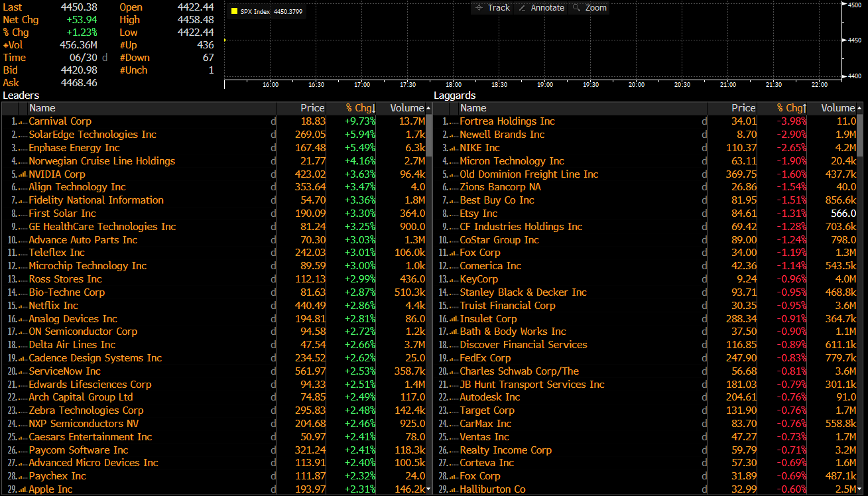The width and height of the screenshot is (868, 496).
Task: Open Target Corp in Laggards
Action: 487,410
